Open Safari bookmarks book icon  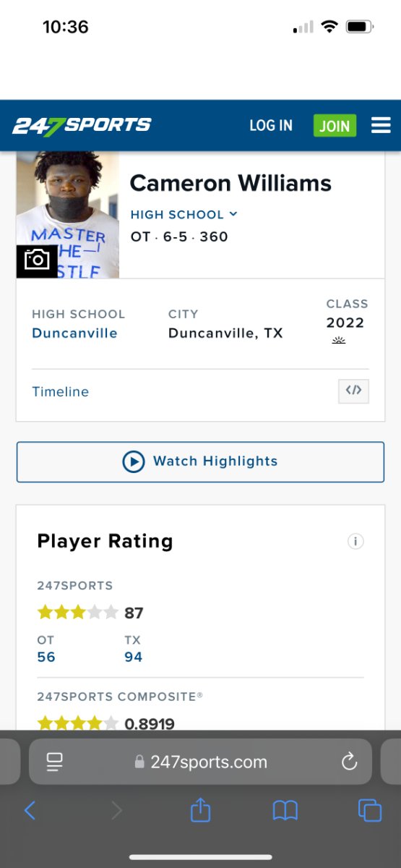[285, 810]
